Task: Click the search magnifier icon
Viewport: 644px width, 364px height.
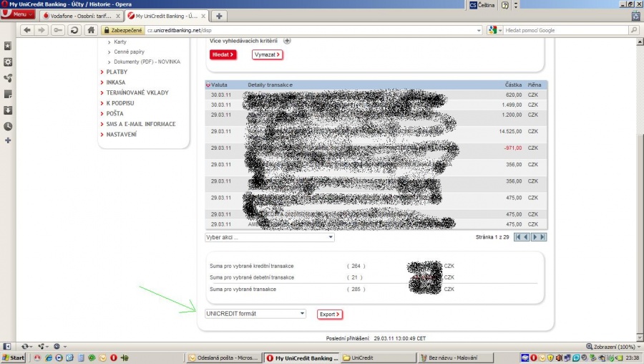Action: 634,30
